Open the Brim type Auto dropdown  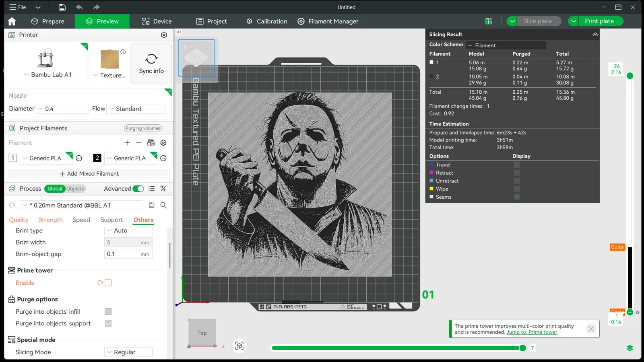pos(128,231)
